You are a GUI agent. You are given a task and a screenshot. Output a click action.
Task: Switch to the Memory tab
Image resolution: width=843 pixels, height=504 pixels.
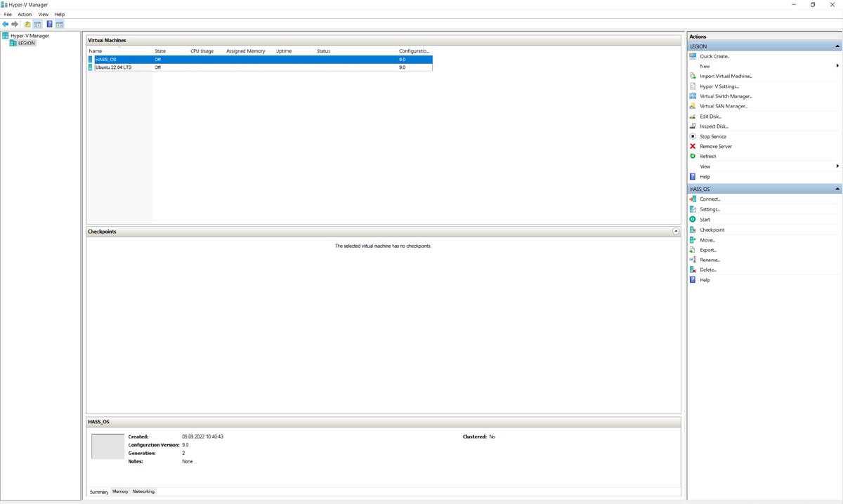tap(120, 491)
